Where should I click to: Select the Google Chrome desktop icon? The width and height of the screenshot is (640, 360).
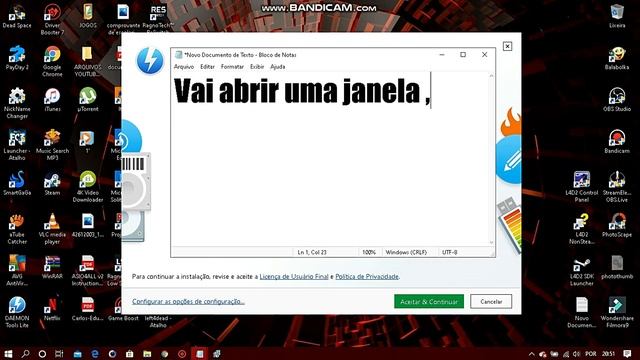[x=52, y=61]
